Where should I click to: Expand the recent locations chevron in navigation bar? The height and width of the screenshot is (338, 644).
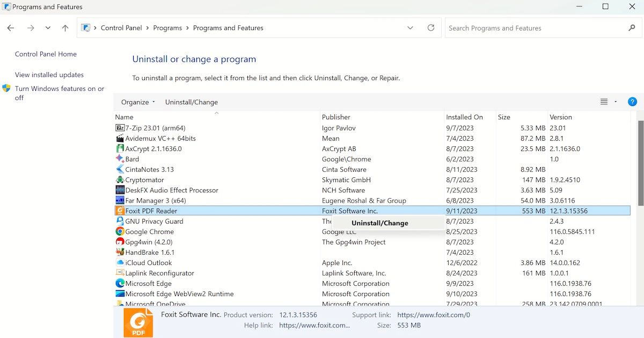[x=47, y=27]
